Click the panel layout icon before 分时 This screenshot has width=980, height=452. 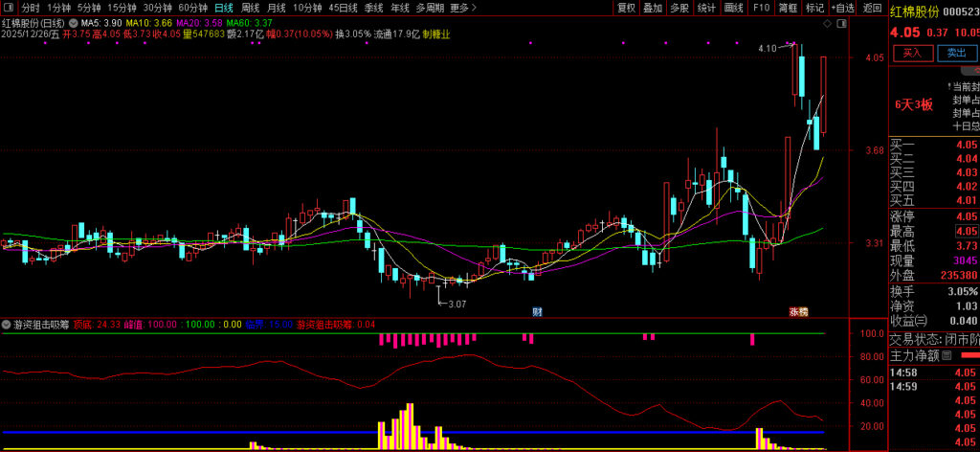pyautogui.click(x=10, y=7)
